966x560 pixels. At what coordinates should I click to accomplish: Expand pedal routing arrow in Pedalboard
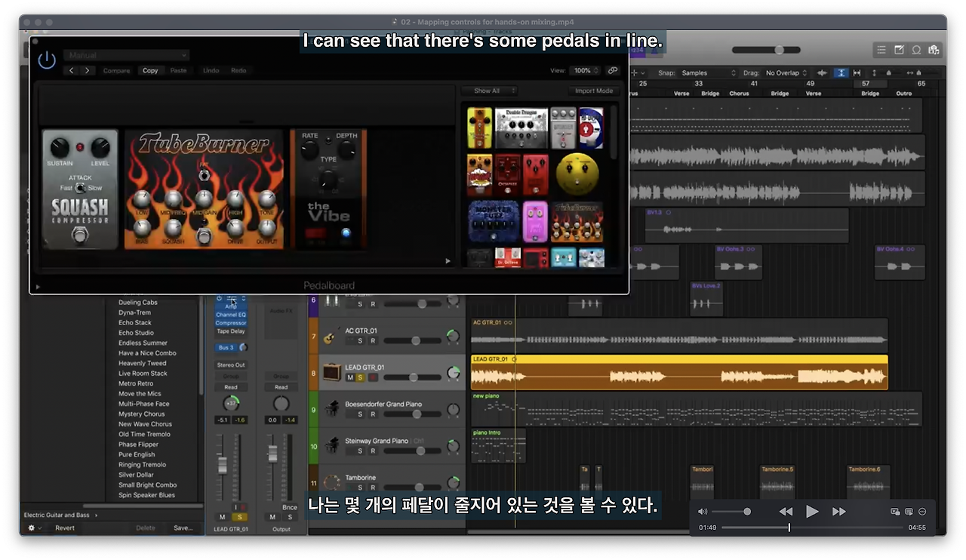click(x=448, y=261)
